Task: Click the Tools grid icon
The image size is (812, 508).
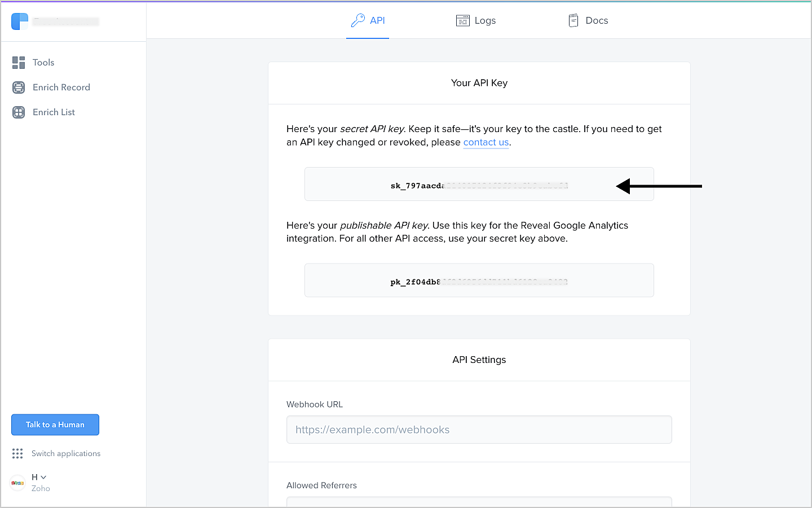Action: click(x=19, y=63)
